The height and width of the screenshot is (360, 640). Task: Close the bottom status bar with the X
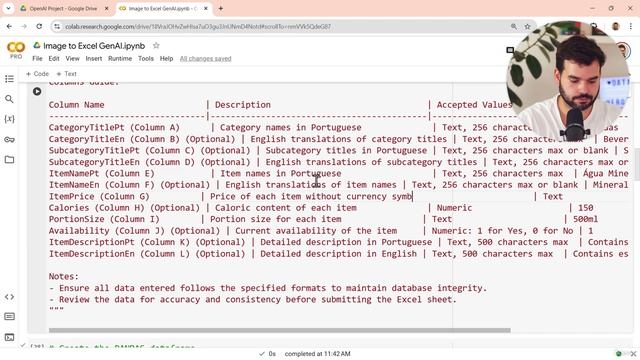(633, 353)
